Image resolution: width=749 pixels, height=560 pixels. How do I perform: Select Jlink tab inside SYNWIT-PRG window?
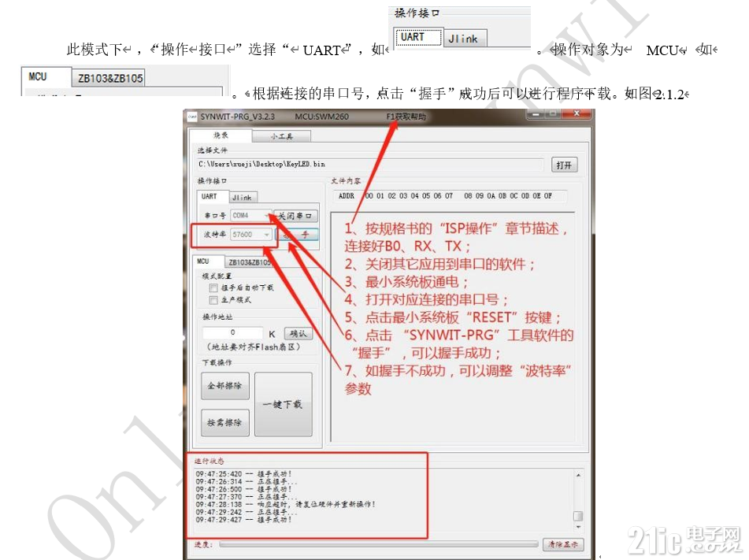click(x=242, y=198)
